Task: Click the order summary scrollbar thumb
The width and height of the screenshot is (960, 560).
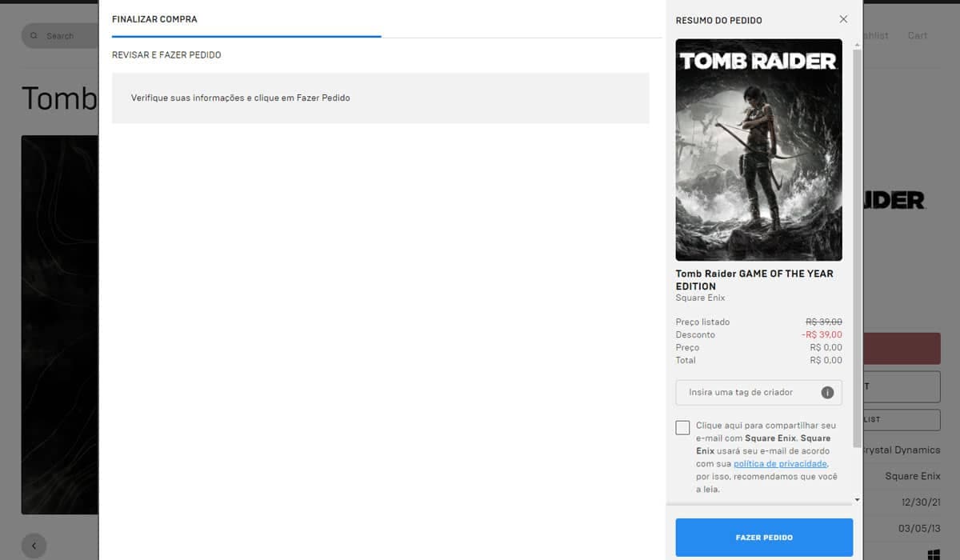Action: coord(858,248)
